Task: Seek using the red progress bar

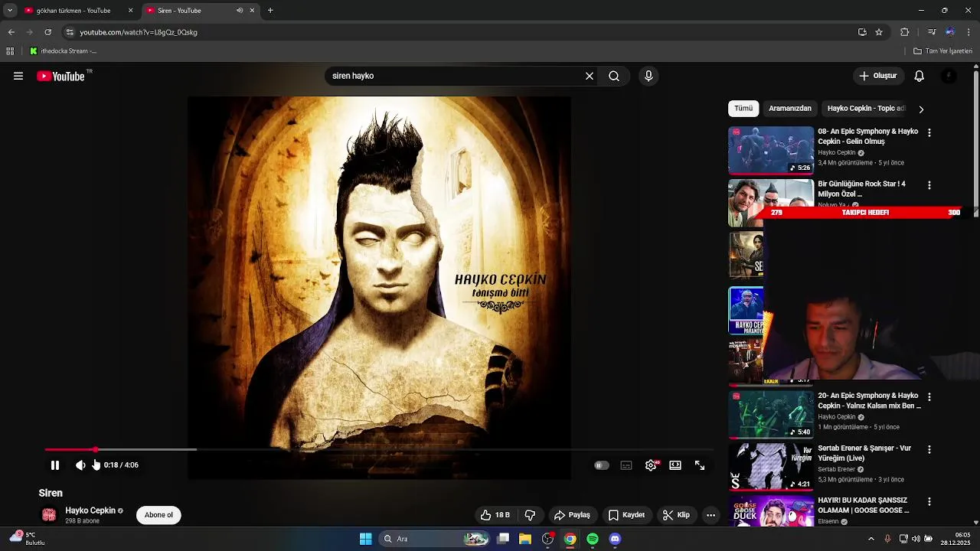Action: coord(379,449)
